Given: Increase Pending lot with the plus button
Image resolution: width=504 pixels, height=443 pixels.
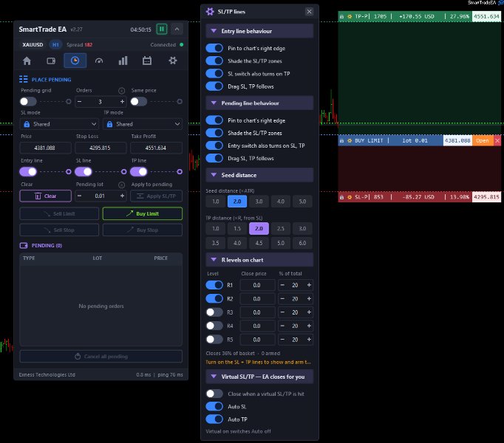Looking at the screenshot, I should (122, 196).
